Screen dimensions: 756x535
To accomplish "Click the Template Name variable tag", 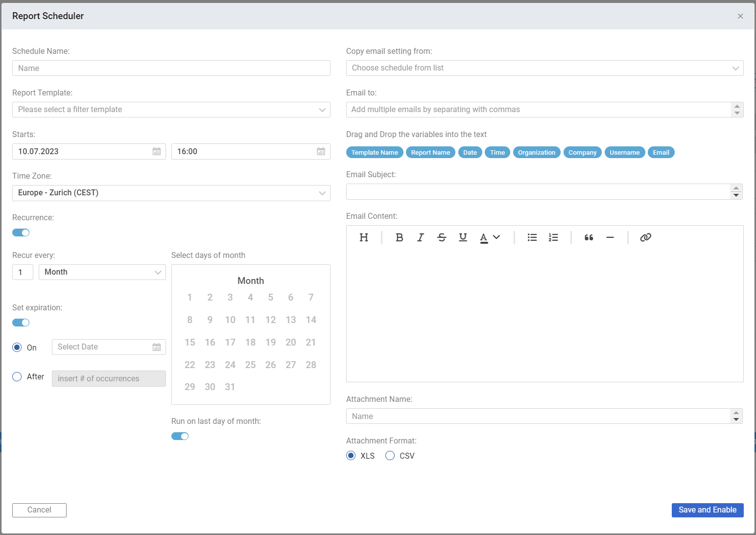I will (375, 152).
